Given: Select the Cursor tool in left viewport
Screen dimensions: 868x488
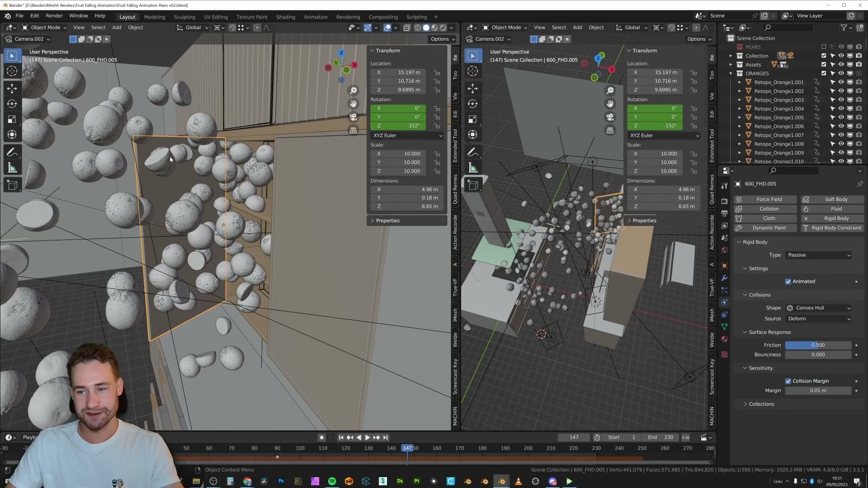Looking at the screenshot, I should 12,71.
